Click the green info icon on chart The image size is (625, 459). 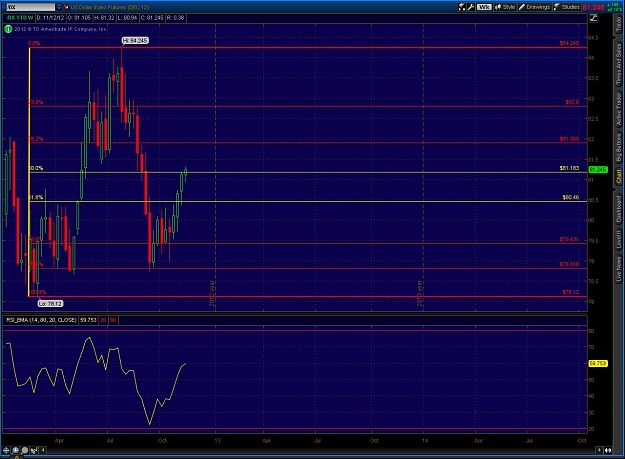pos(8,29)
